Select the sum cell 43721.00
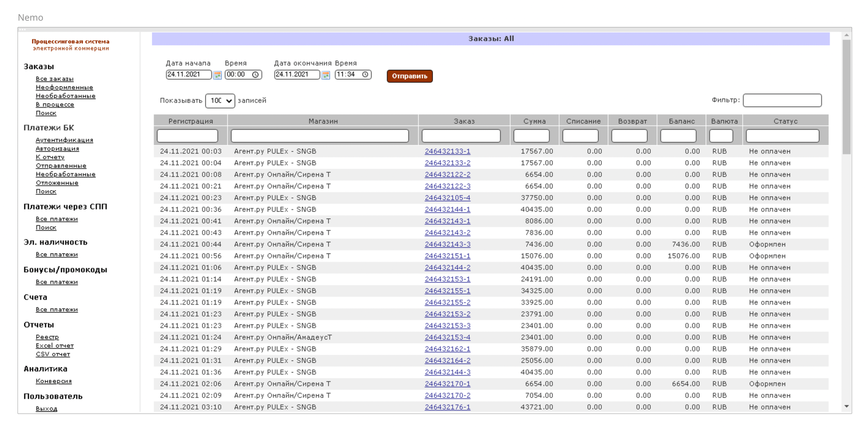868x427 pixels. click(x=537, y=407)
